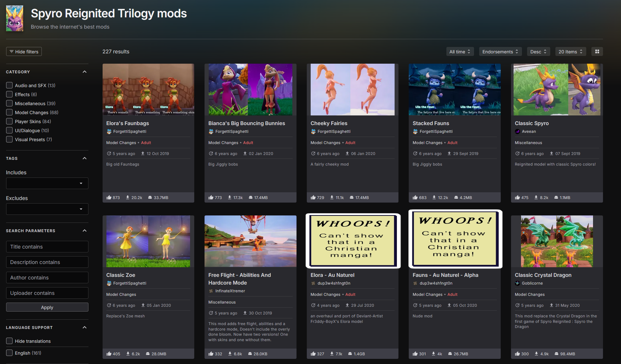
Task: Click Miscellaneous category on Classic Spyro card
Action: pyautogui.click(x=528, y=142)
